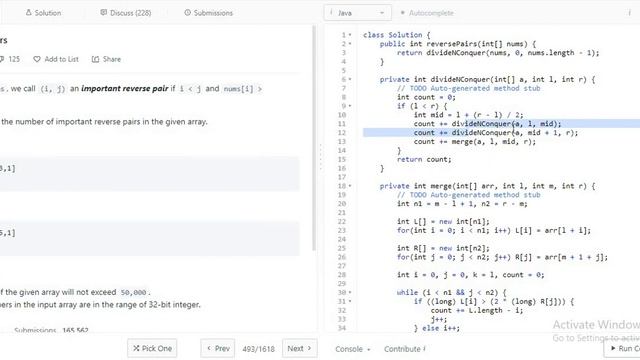Click the dislike count 125
The image size is (640, 360).
point(14,59)
